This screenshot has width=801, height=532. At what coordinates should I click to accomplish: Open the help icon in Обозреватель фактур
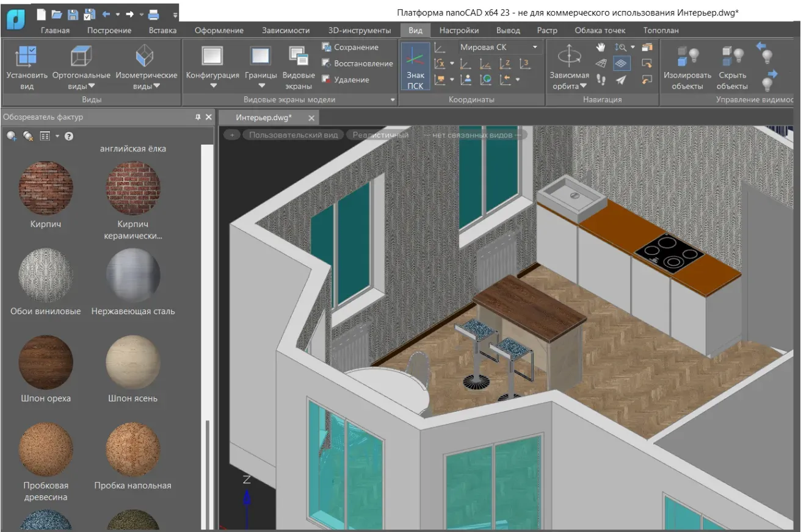pos(69,136)
